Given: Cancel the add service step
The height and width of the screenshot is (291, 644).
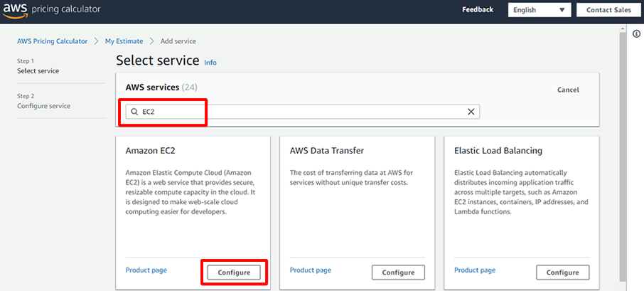Looking at the screenshot, I should coord(568,90).
